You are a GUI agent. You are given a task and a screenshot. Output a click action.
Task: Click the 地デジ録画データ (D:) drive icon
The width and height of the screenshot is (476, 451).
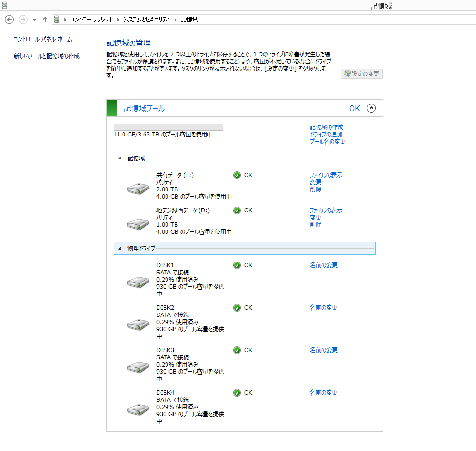[137, 223]
